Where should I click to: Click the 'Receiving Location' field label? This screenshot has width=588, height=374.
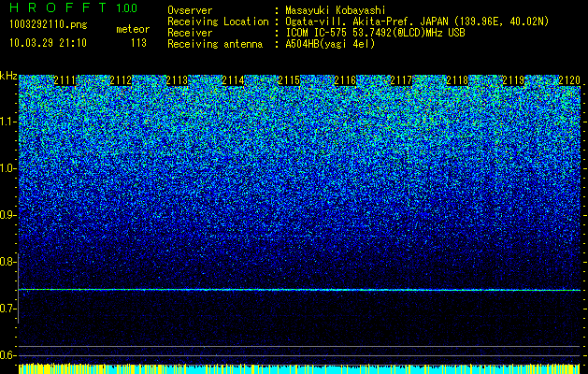pos(218,22)
